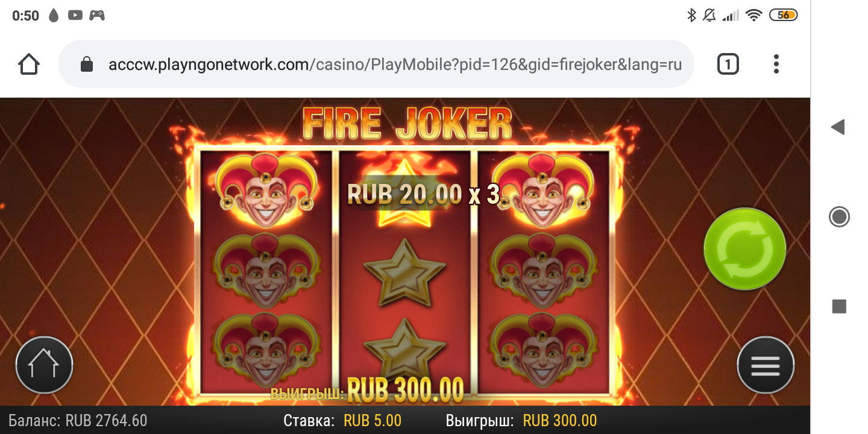The height and width of the screenshot is (434, 868).
Task: Tap the bottom Выигрыш RUB 300.00 display
Action: pos(521,421)
